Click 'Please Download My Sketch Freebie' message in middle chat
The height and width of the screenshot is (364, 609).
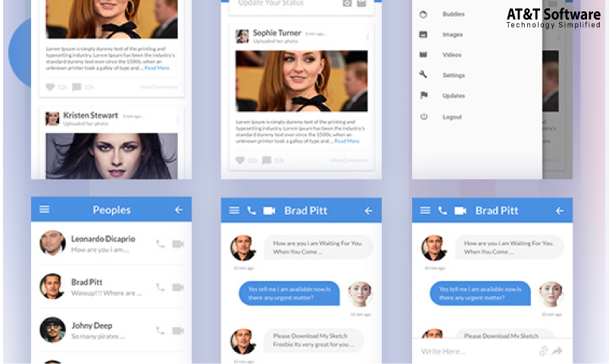(x=314, y=341)
